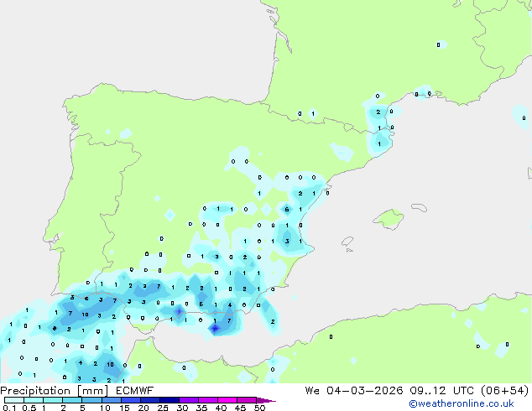The image size is (532, 411).
Task: Click the 'Precipitation' title text
Action: click(x=35, y=391)
